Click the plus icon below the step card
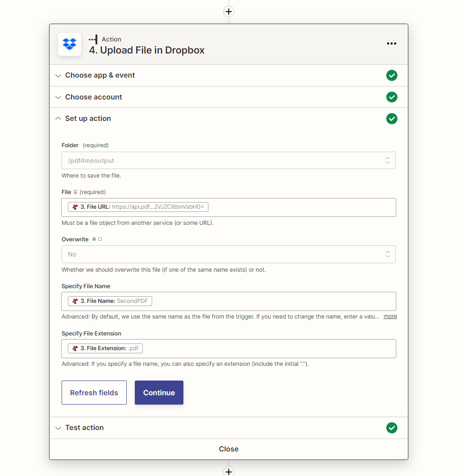Screen dimensions: 457x476 228,471
